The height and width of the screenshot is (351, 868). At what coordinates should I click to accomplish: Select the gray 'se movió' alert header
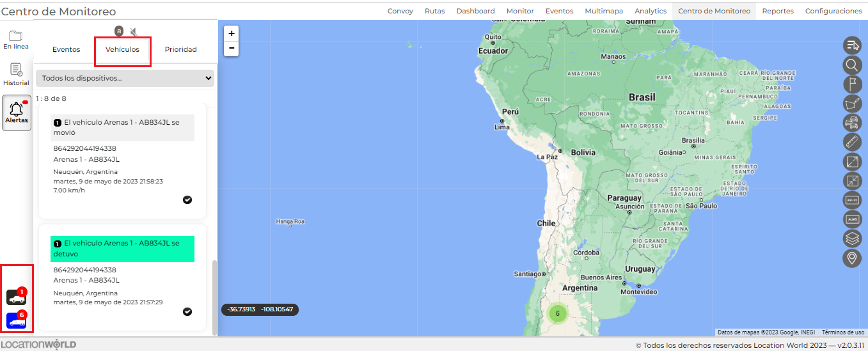(x=122, y=127)
